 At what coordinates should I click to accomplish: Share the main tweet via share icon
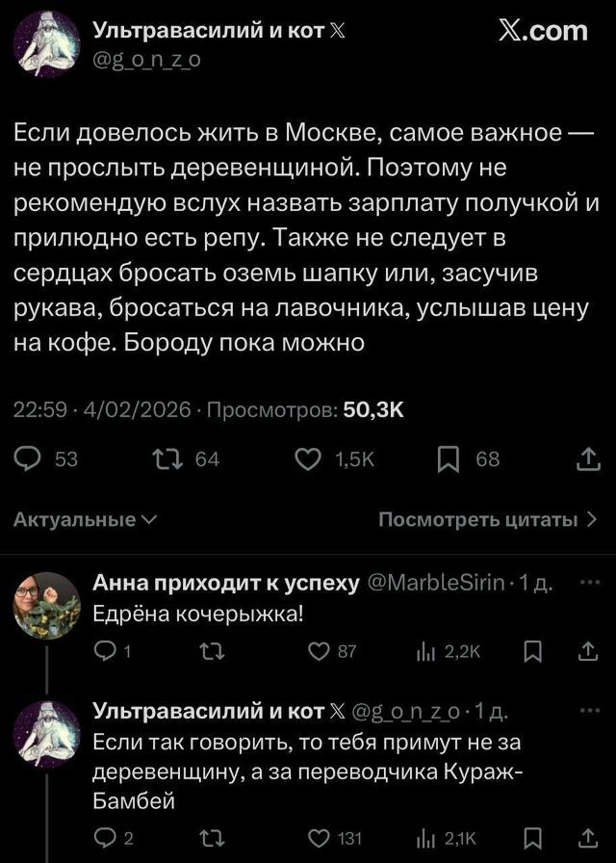click(x=590, y=460)
